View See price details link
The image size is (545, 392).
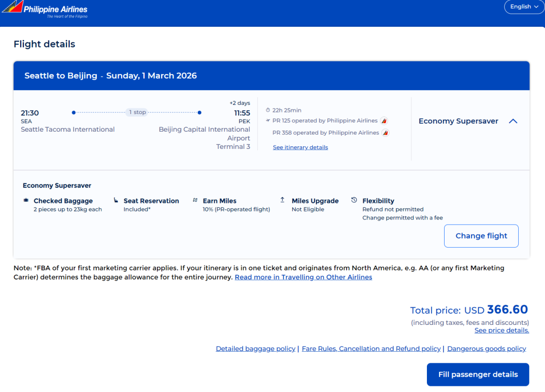click(502, 330)
